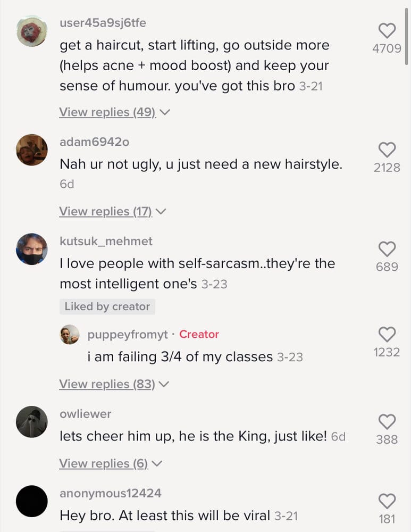Open anonymous12424 username
Image resolution: width=411 pixels, height=532 pixels.
tap(111, 493)
